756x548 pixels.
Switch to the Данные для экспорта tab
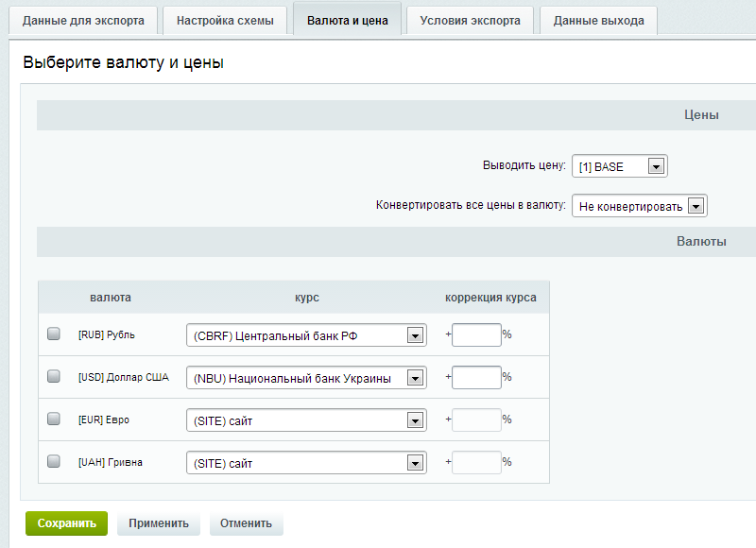[83, 20]
